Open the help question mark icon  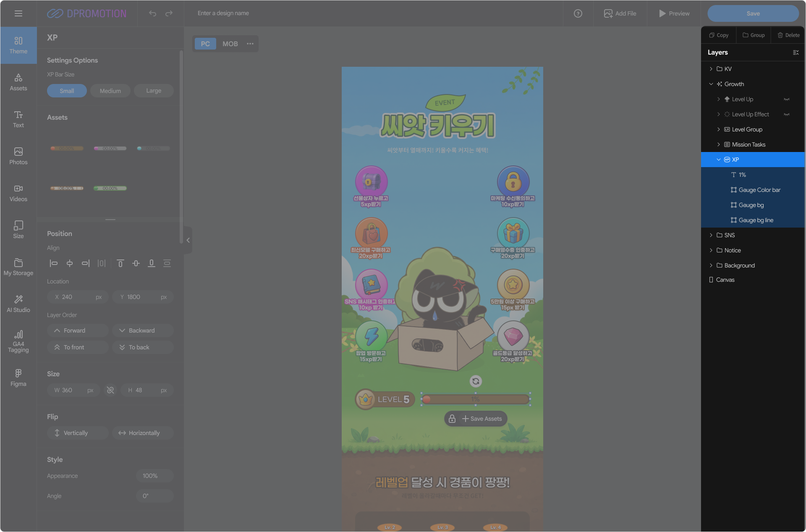[578, 13]
